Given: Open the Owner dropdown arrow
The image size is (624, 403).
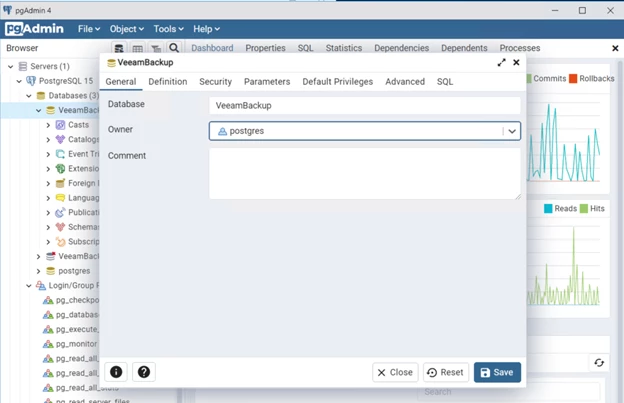Looking at the screenshot, I should [512, 131].
